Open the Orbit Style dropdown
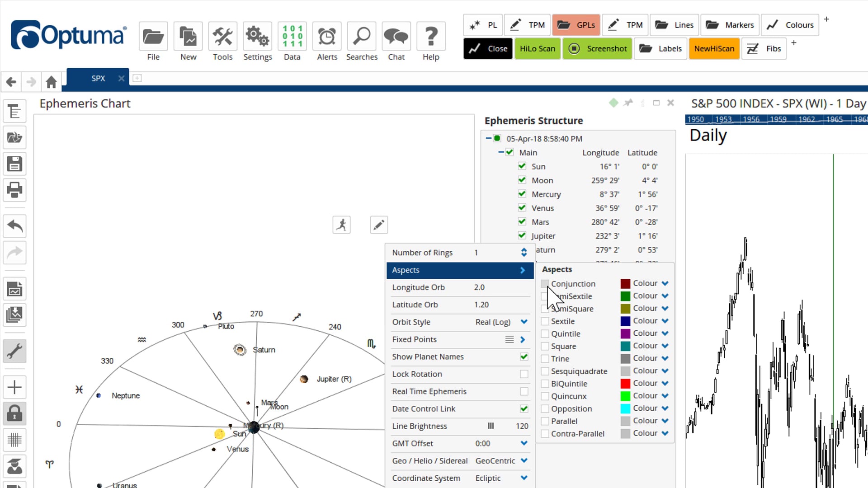This screenshot has height=488, width=868. (524, 322)
